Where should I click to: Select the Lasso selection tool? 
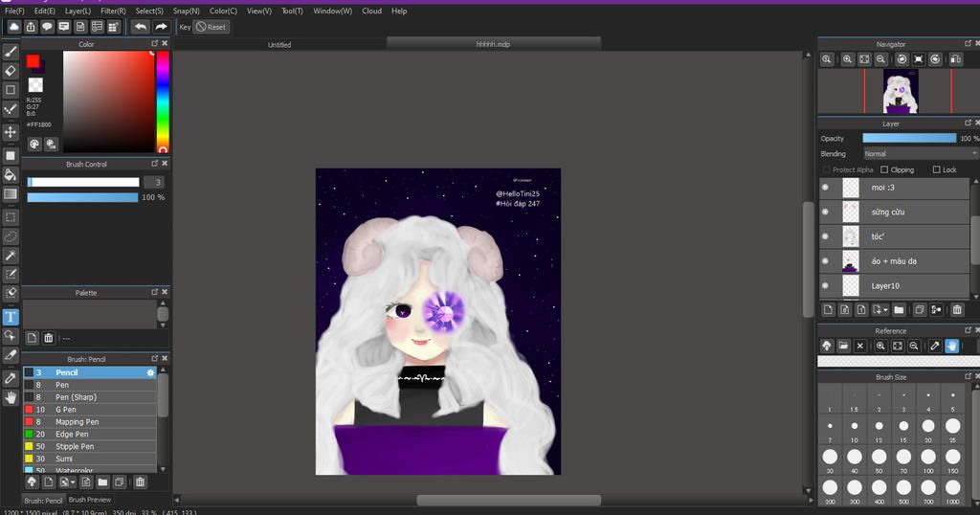10,236
